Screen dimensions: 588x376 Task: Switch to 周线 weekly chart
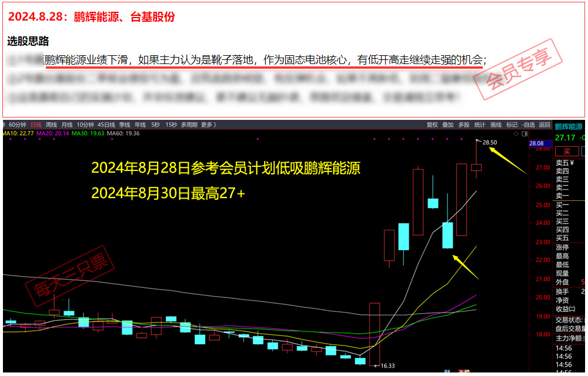pos(51,125)
